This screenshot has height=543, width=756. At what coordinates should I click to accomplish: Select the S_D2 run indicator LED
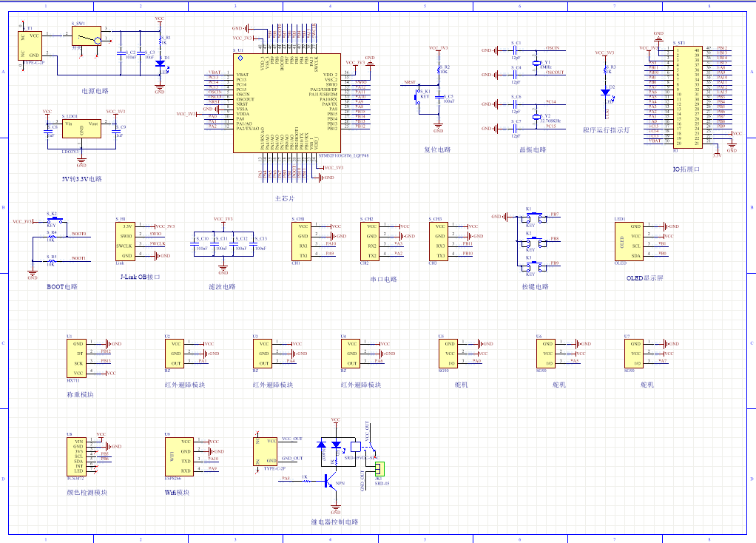pos(606,92)
